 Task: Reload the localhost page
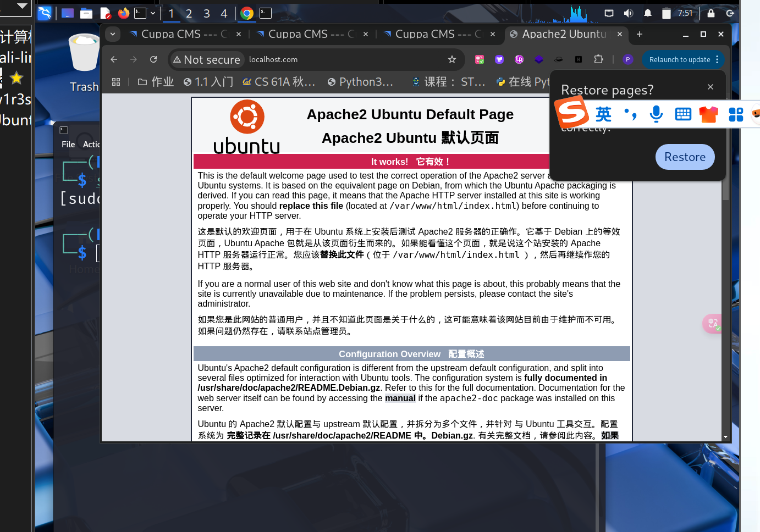[x=153, y=59]
